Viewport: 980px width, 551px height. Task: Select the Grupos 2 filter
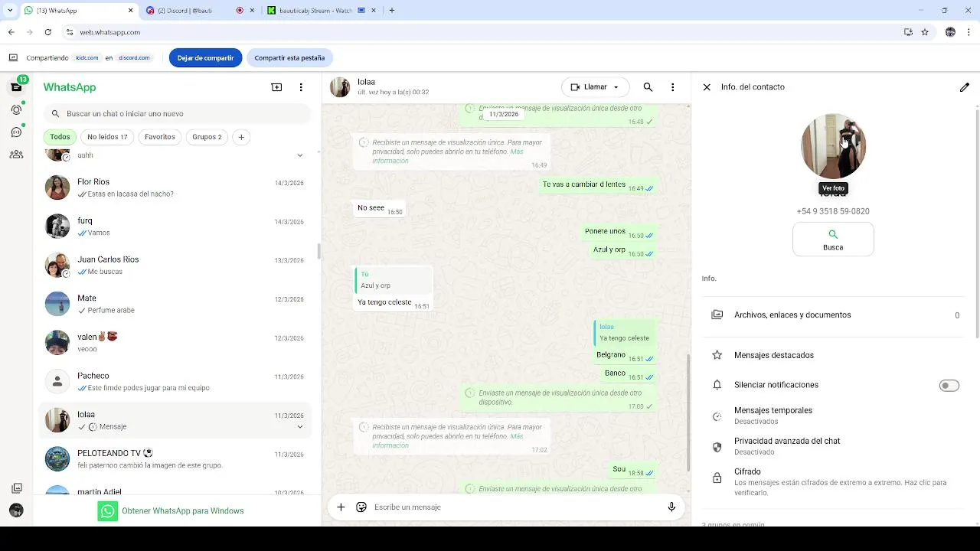pos(207,137)
